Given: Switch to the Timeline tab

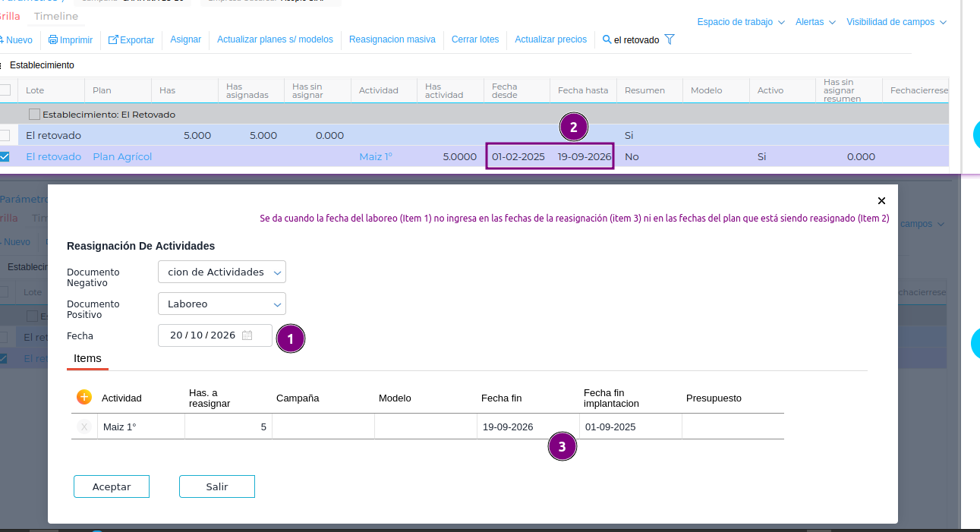Looking at the screenshot, I should pyautogui.click(x=56, y=16).
